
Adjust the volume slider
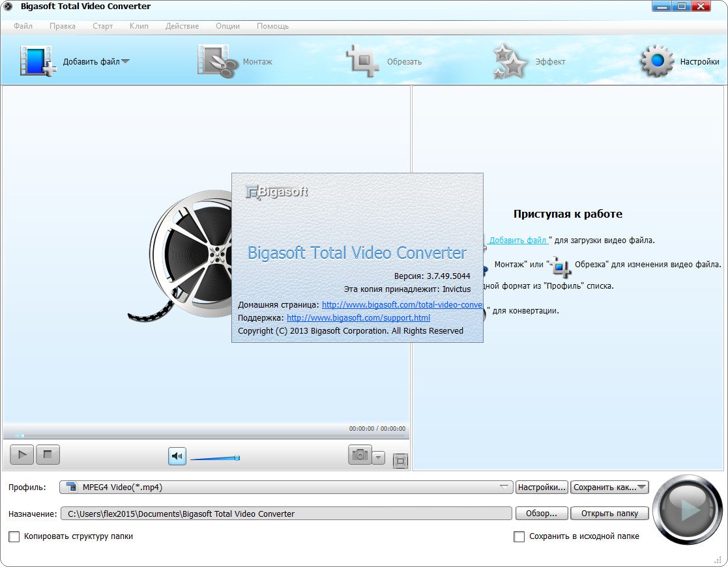tap(215, 458)
